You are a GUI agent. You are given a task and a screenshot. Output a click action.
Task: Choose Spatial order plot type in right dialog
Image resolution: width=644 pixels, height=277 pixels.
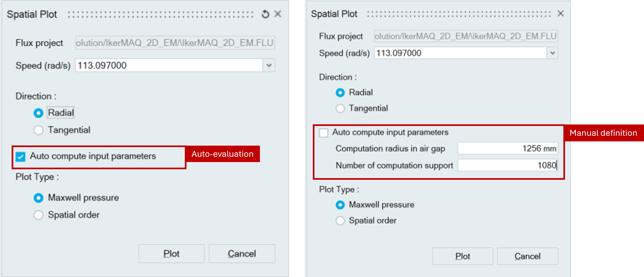tap(340, 221)
